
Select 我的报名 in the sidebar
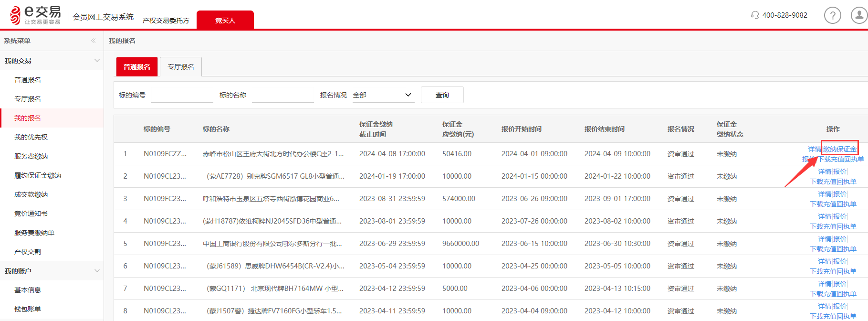pos(28,118)
